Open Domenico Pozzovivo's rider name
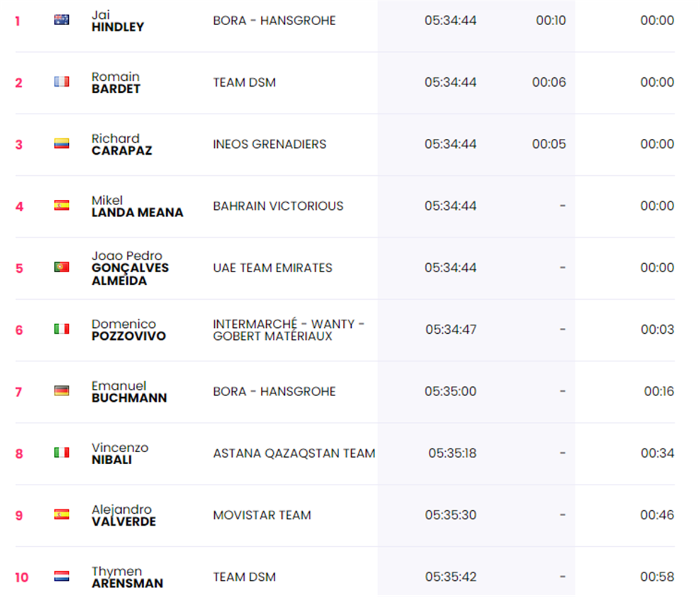Image resolution: width=700 pixels, height=597 pixels. click(x=128, y=330)
